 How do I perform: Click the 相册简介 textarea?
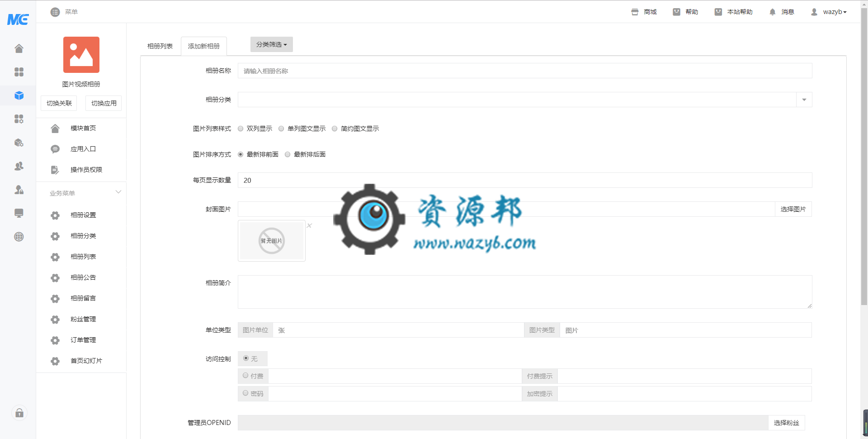(525, 292)
